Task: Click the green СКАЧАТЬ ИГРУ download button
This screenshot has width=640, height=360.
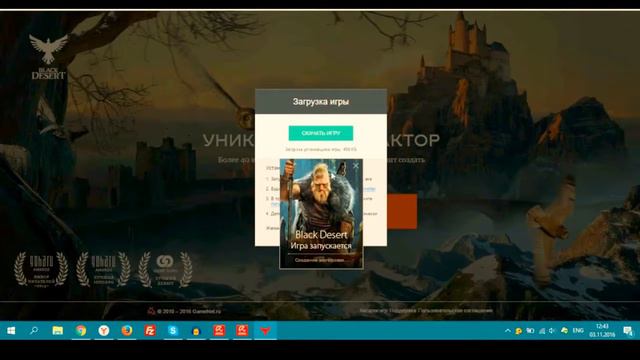Action: coord(321,133)
